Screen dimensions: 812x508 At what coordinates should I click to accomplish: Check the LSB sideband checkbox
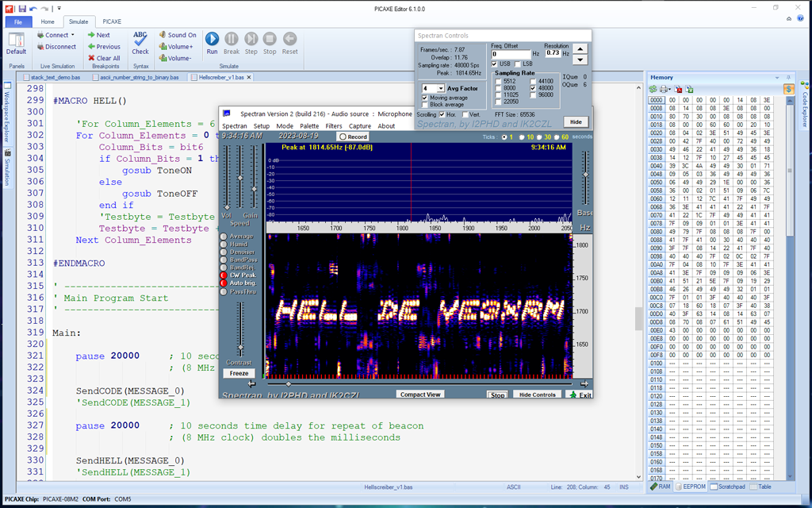[517, 63]
